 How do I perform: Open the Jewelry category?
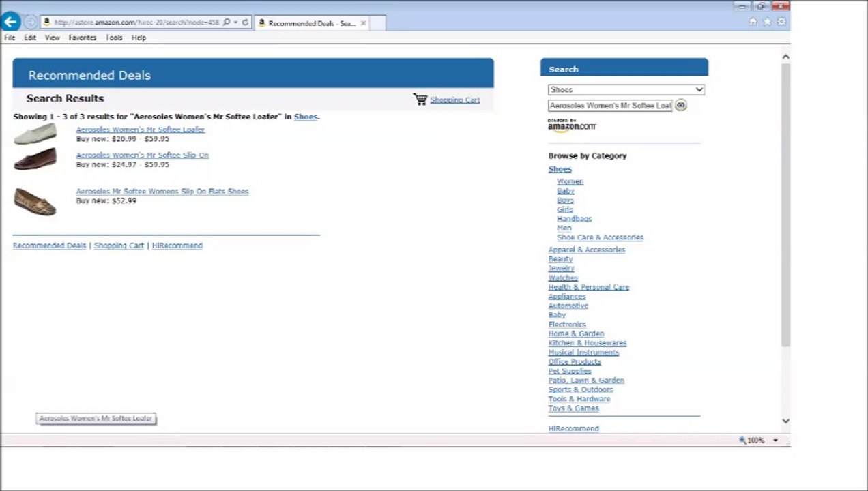click(562, 269)
